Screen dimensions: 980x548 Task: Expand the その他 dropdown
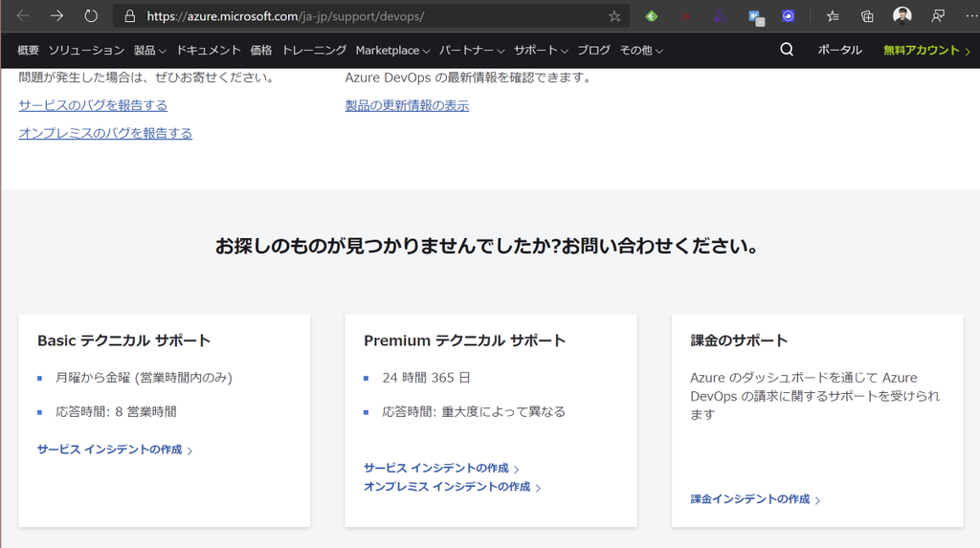tap(641, 50)
